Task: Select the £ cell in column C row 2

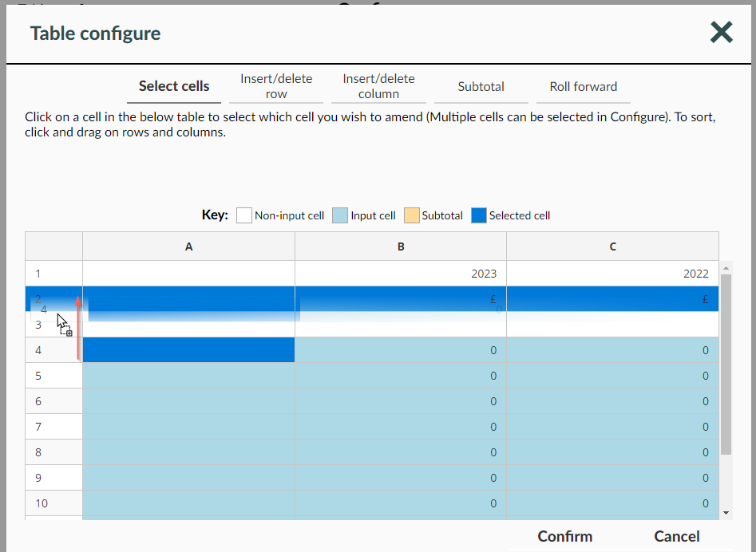Action: pyautogui.click(x=612, y=299)
